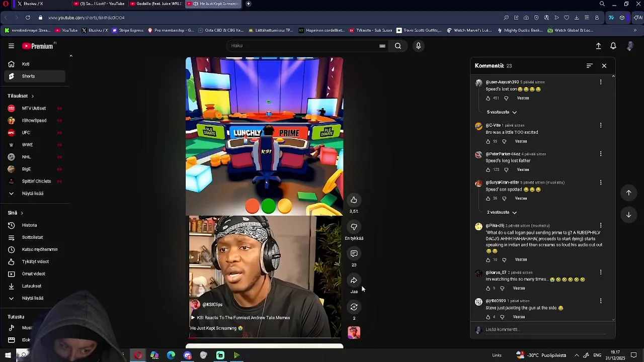Reply to @ikarus_07 with Vastaa

pyautogui.click(x=519, y=288)
